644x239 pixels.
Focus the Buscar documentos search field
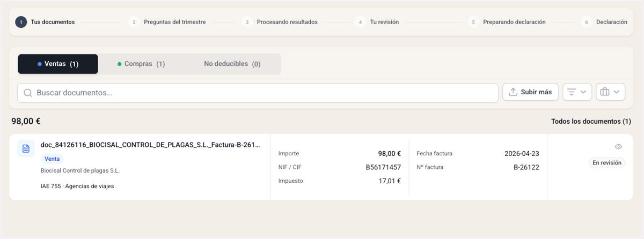(258, 92)
